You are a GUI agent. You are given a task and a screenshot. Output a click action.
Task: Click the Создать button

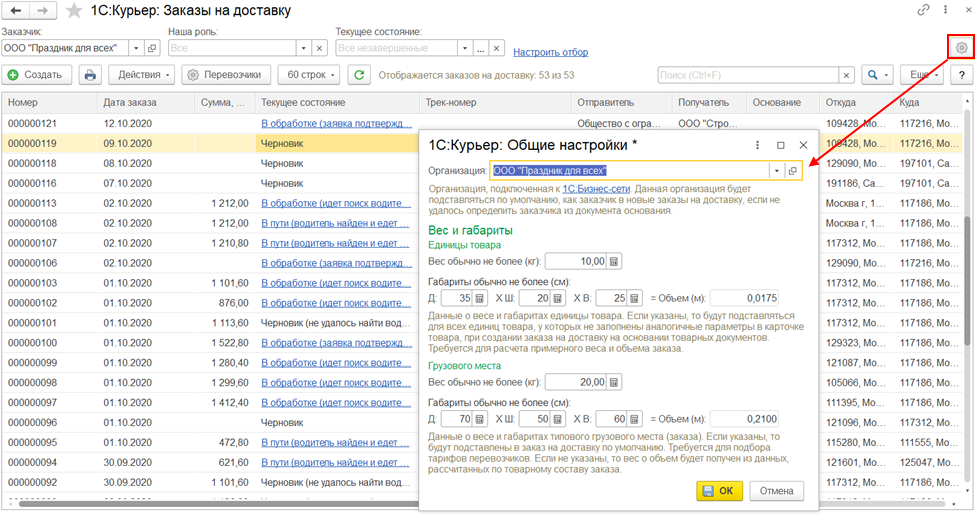36,75
